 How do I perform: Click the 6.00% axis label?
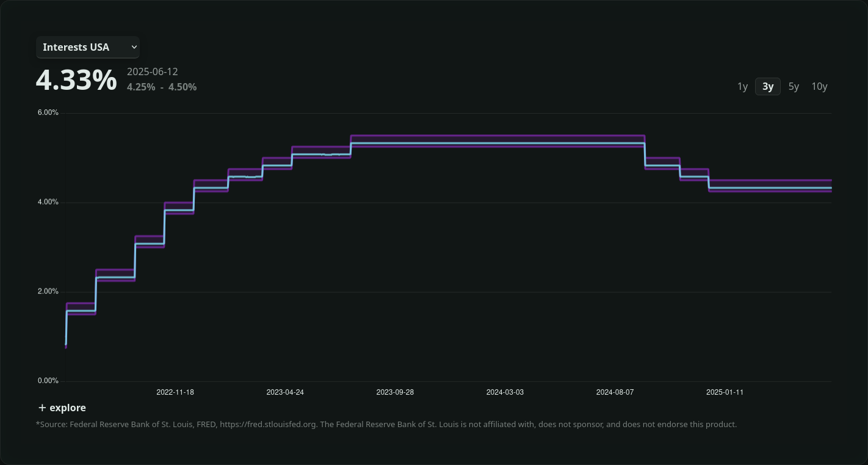(47, 112)
